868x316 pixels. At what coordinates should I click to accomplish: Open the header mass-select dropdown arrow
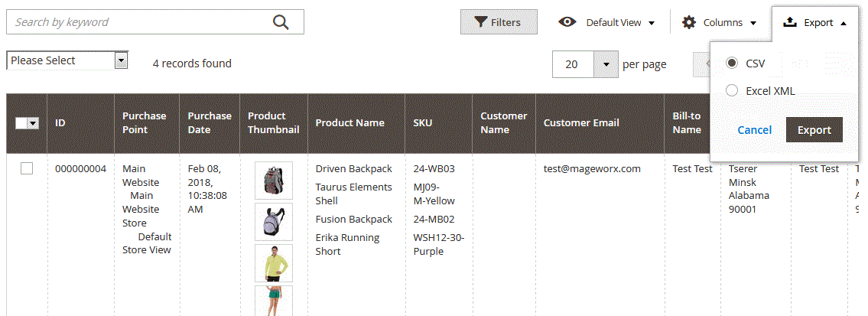(33, 123)
